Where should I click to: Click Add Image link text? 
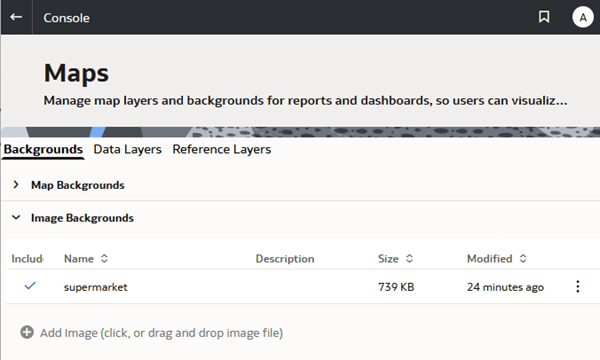point(161,333)
